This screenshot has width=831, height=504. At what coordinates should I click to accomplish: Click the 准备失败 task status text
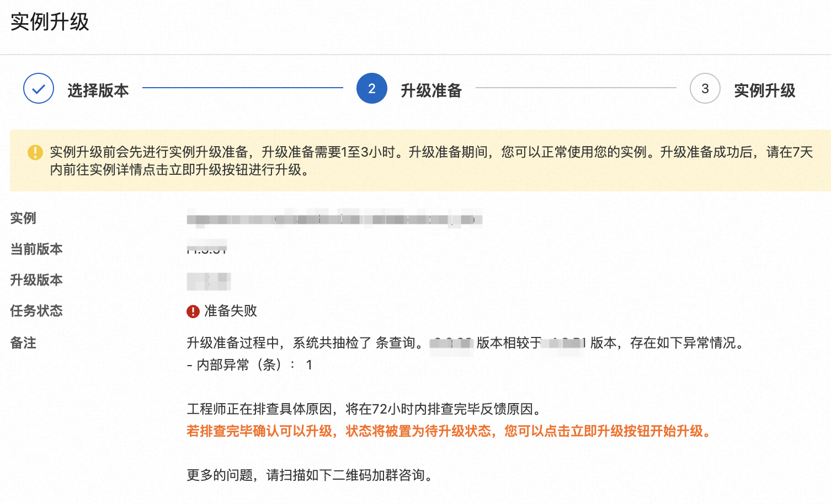pyautogui.click(x=231, y=311)
